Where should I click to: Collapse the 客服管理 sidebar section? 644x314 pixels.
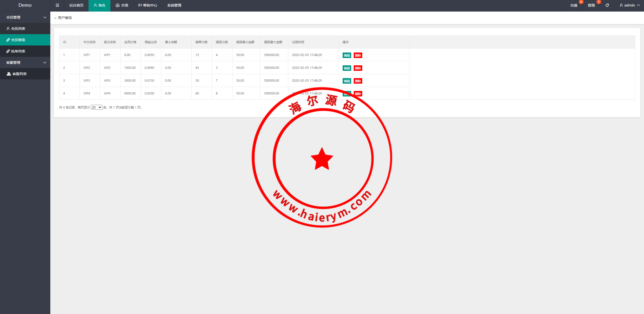pyautogui.click(x=25, y=63)
